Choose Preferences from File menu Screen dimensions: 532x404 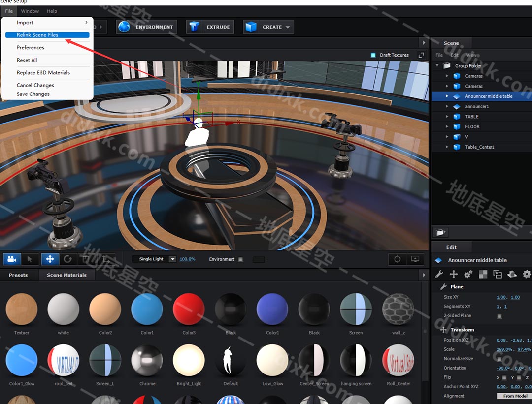(47, 47)
